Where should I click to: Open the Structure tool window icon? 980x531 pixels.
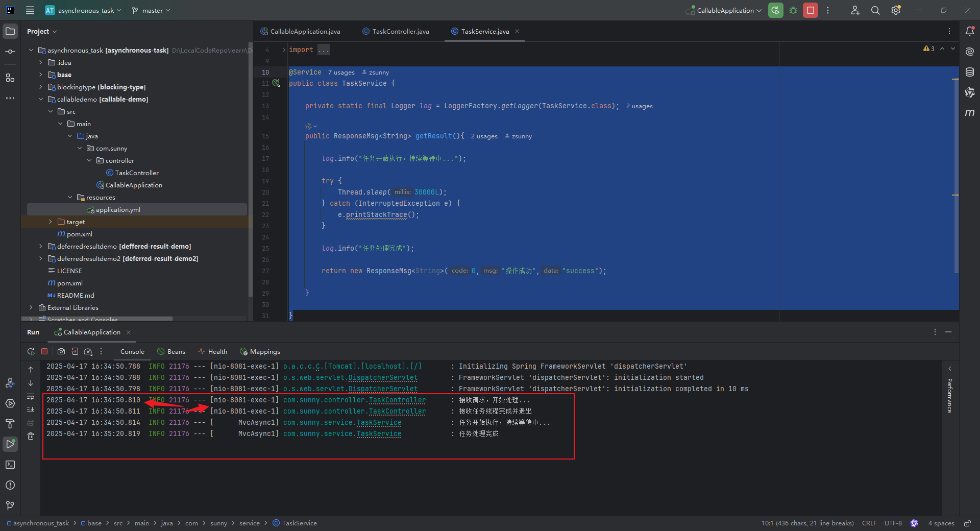point(10,78)
